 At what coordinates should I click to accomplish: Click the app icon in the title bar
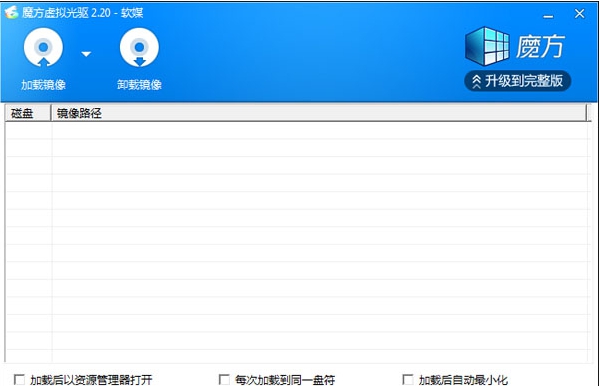pyautogui.click(x=11, y=13)
